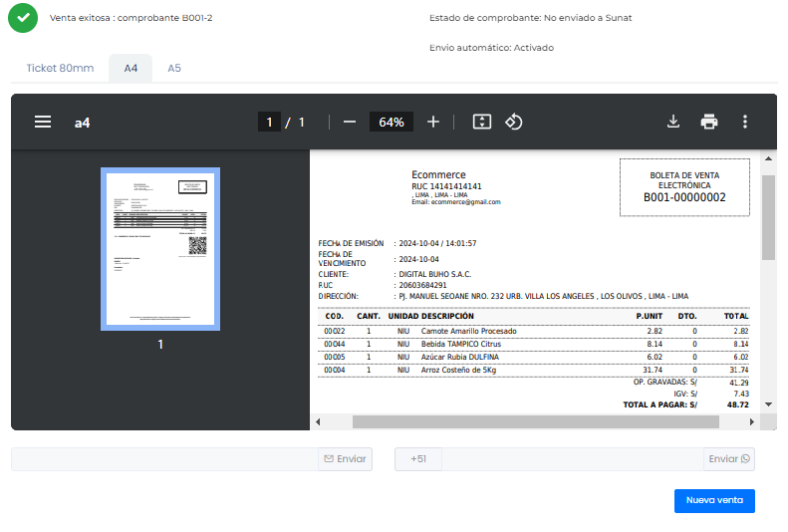Select the A5 format tab
Image resolution: width=788 pixels, height=532 pixels.
click(174, 68)
